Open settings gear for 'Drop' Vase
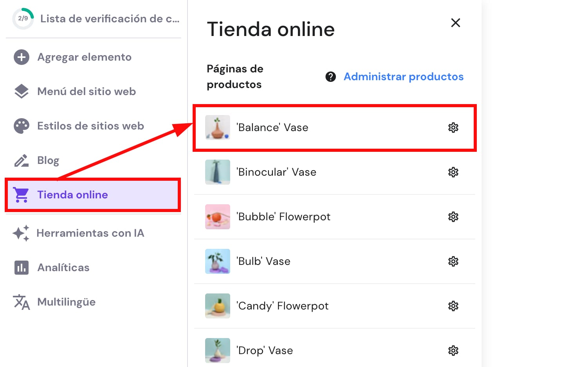This screenshot has width=588, height=367. click(x=453, y=350)
